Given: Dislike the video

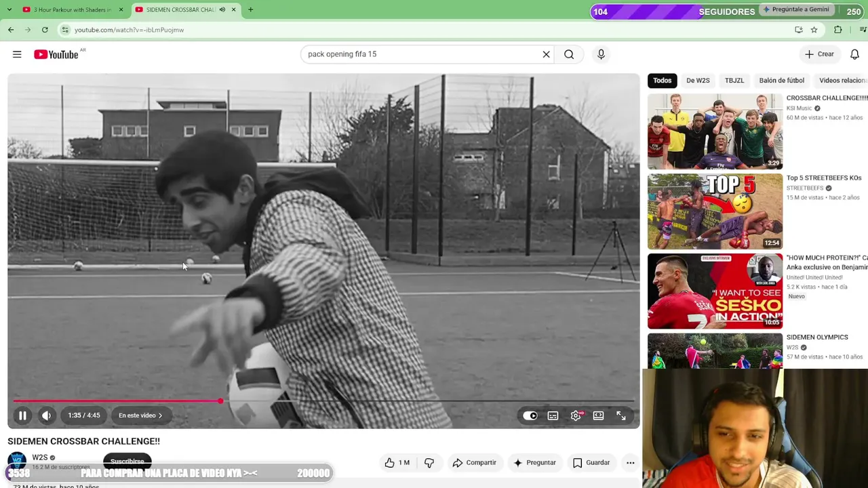Looking at the screenshot, I should coord(429,463).
